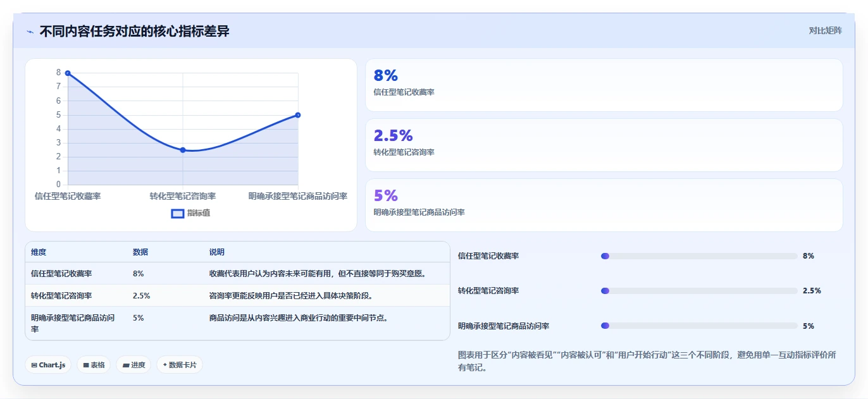Click the 转化型笔记咨询率 progress bar
The width and height of the screenshot is (868, 399).
click(699, 291)
